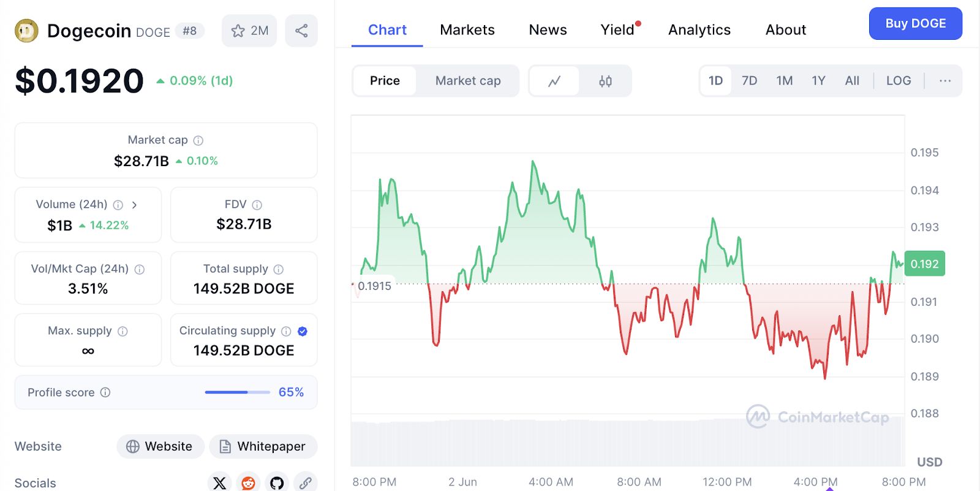Open Dogecoin's Reddit social link

point(248,482)
